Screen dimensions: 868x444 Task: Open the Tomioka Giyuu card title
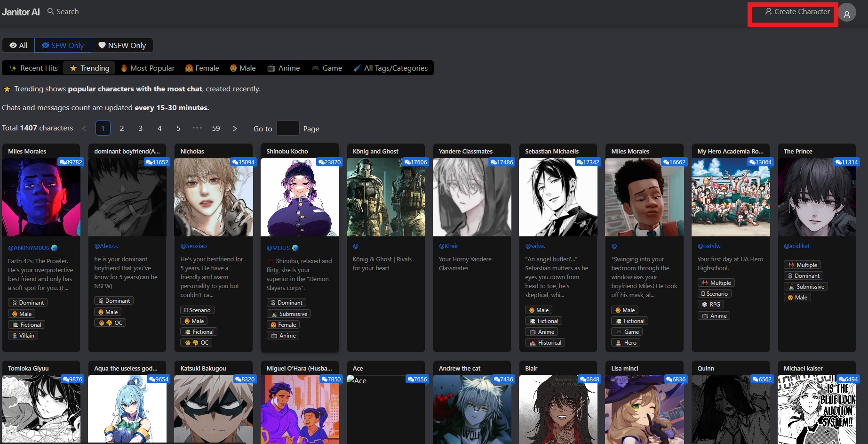tap(28, 368)
